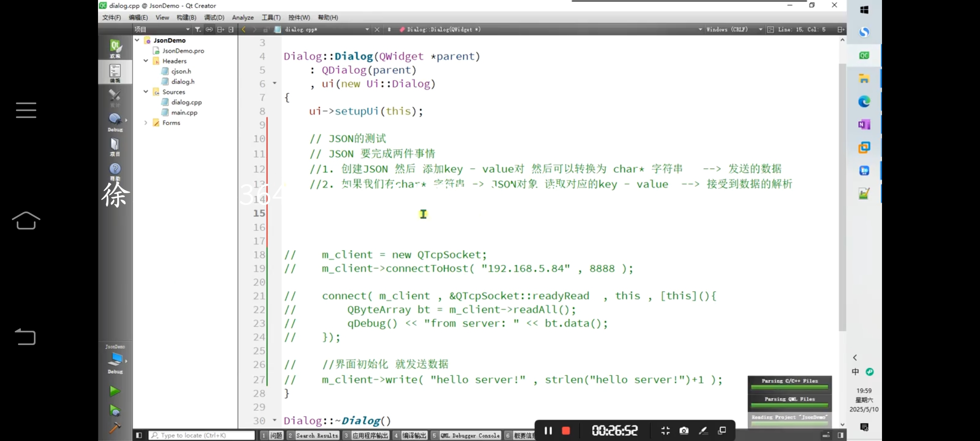Expand the Forms folder
980x441 pixels.
pos(146,122)
